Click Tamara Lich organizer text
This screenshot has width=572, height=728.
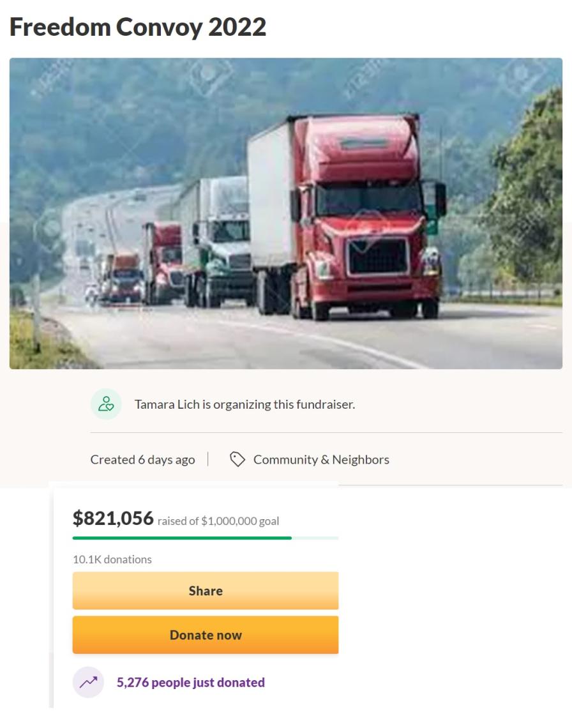point(245,404)
